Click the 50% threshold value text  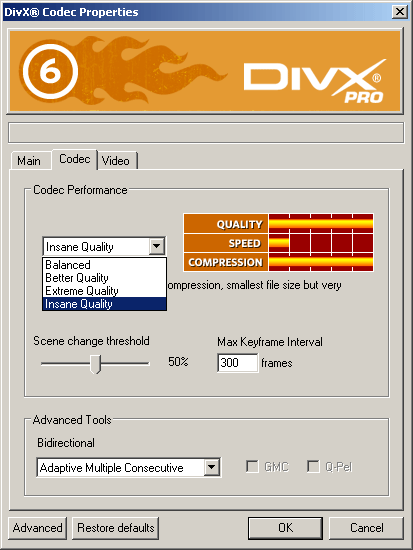178,362
